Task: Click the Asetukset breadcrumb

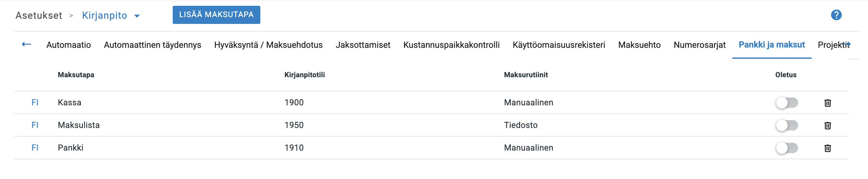Action: pyautogui.click(x=39, y=16)
